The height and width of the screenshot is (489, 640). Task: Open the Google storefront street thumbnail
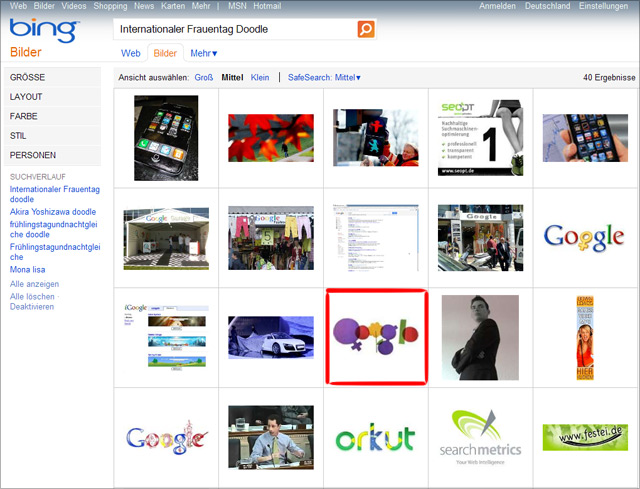point(480,238)
